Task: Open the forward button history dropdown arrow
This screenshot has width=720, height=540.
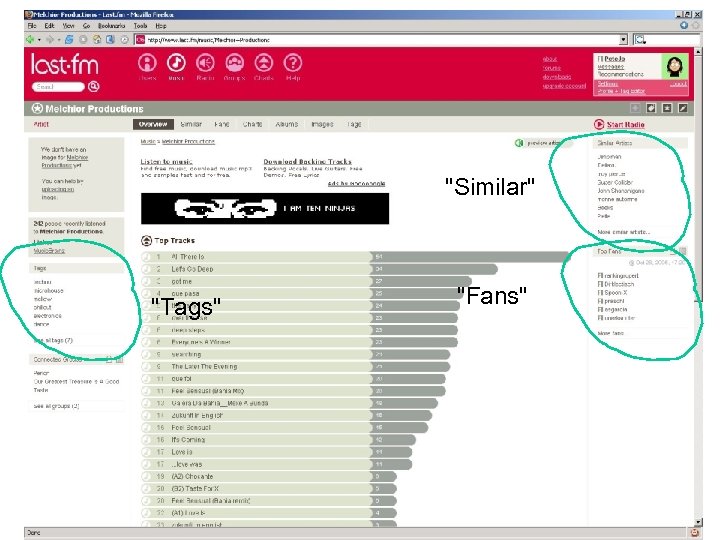Action: coord(59,40)
